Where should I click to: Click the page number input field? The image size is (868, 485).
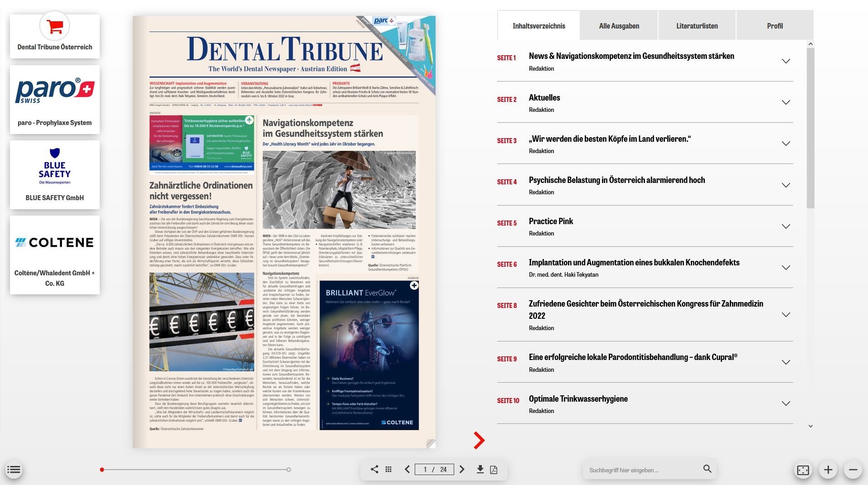(434, 469)
